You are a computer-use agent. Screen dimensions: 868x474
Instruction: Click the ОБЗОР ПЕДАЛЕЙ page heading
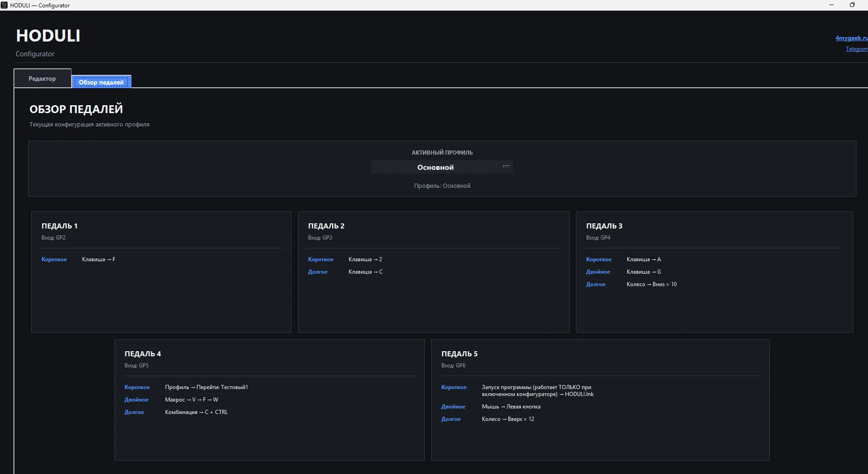76,109
